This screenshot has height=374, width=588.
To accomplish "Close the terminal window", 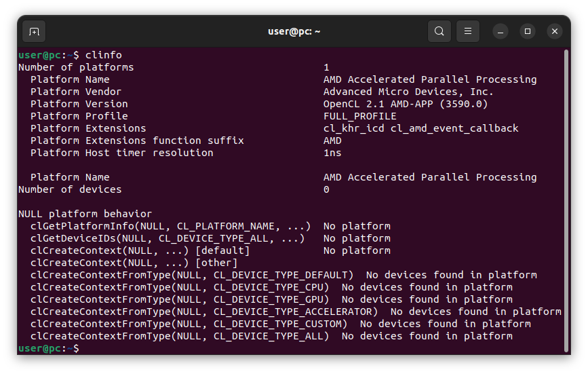I will [555, 31].
